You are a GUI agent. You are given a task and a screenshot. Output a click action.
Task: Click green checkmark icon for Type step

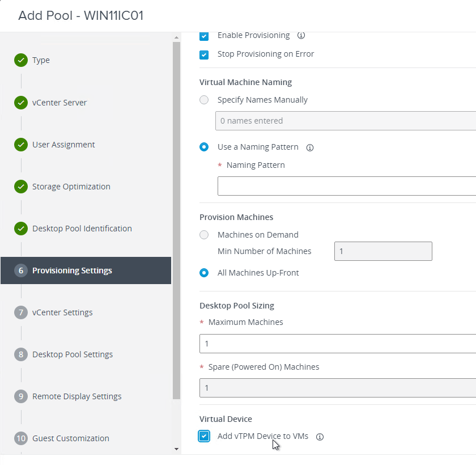21,60
